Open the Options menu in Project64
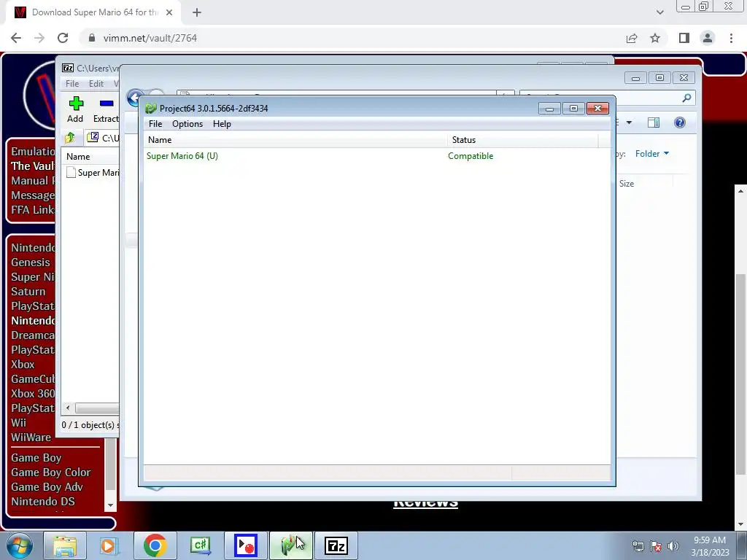Image resolution: width=747 pixels, height=560 pixels. 187,124
